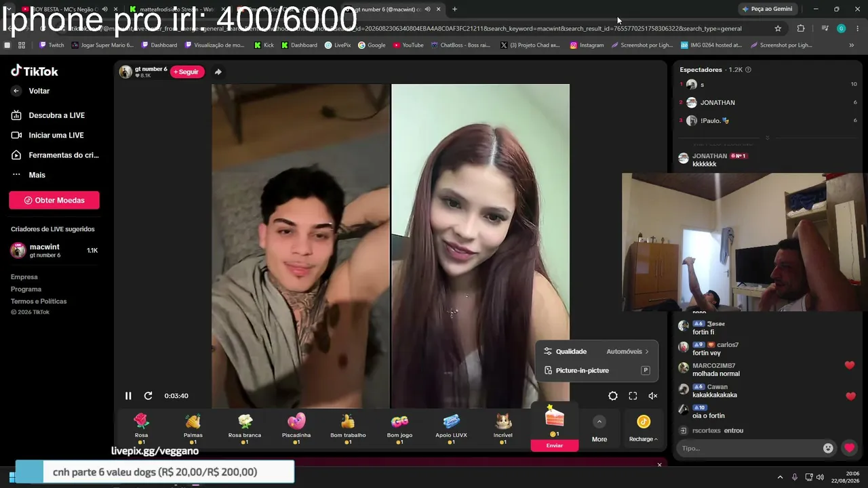Click the Obter Moedas button

54,200
